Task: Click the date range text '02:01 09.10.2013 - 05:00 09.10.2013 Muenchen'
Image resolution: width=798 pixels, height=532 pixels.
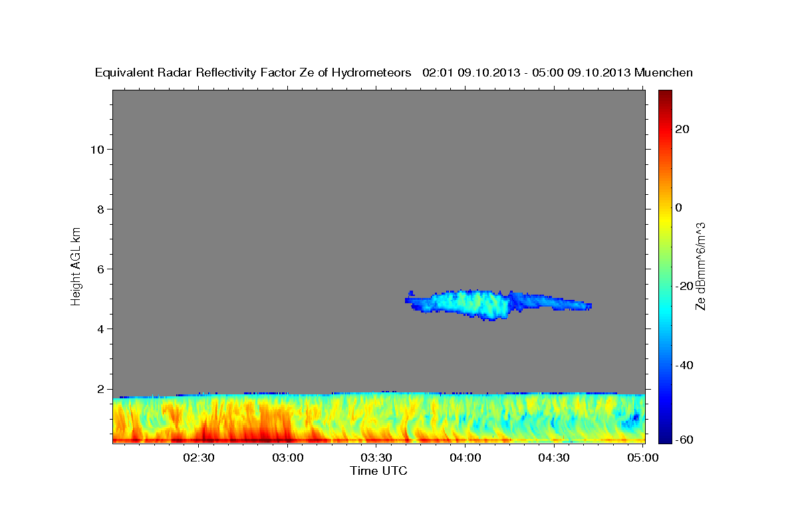Action: [x=558, y=72]
